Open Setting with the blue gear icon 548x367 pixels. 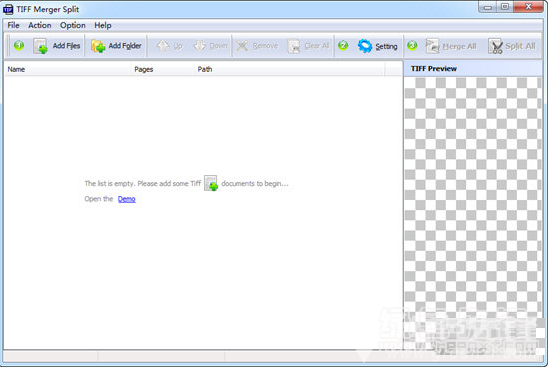[x=377, y=46]
